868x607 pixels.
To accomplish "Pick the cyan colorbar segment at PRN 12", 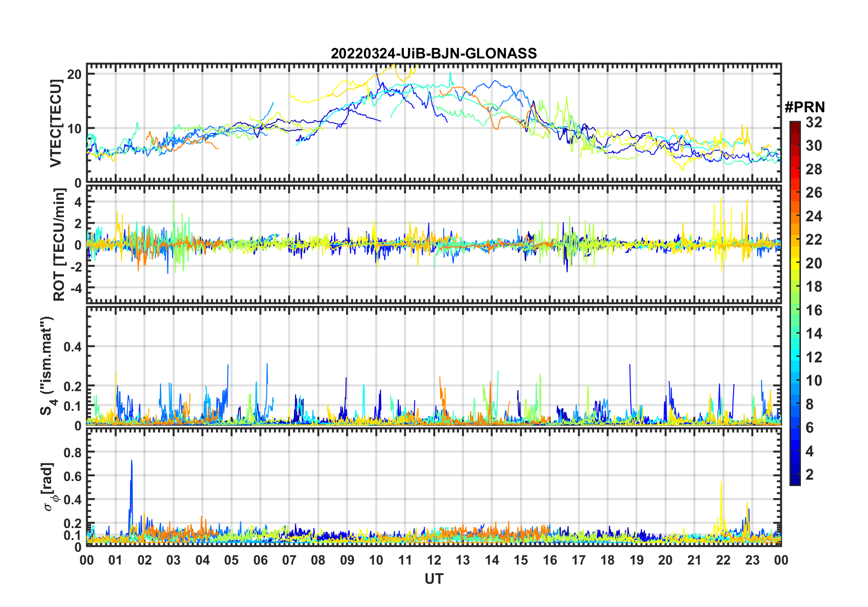I will pos(795,357).
